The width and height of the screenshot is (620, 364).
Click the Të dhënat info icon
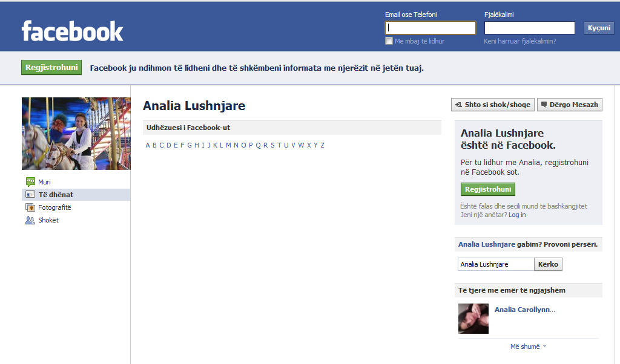(x=30, y=194)
